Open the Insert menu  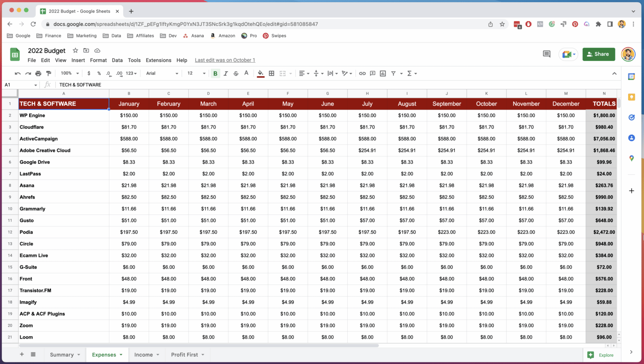click(x=78, y=60)
